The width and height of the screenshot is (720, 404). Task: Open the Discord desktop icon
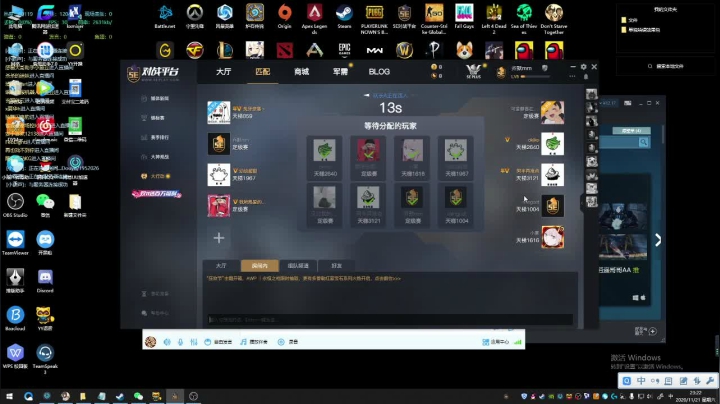[x=45, y=281]
